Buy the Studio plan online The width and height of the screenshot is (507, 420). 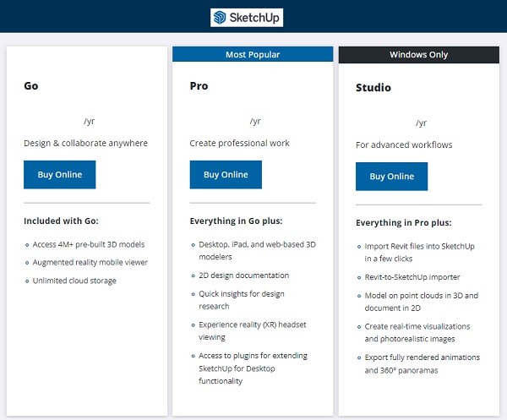point(391,177)
